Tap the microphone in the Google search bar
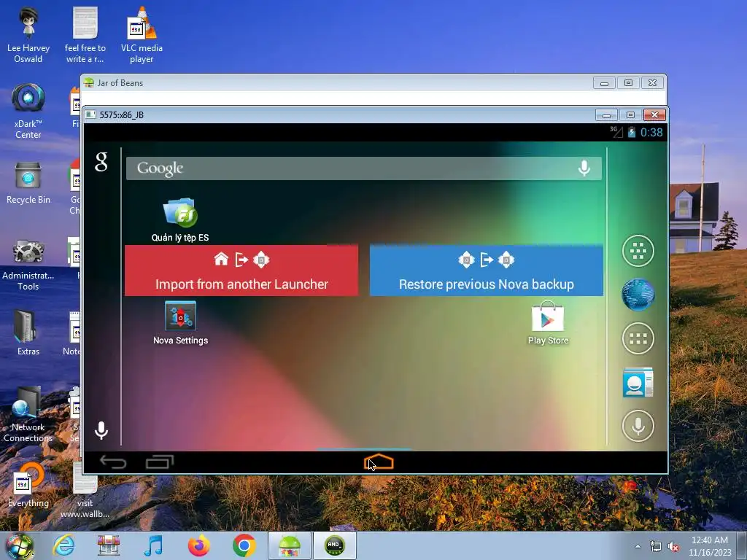 click(x=584, y=168)
